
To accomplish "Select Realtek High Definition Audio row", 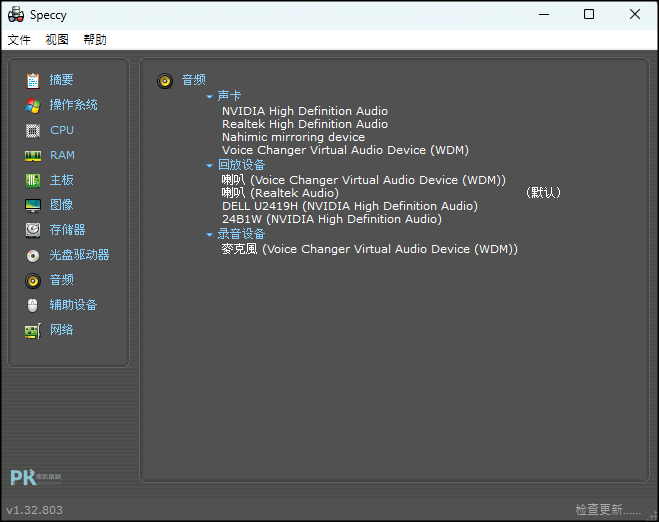I will click(305, 124).
